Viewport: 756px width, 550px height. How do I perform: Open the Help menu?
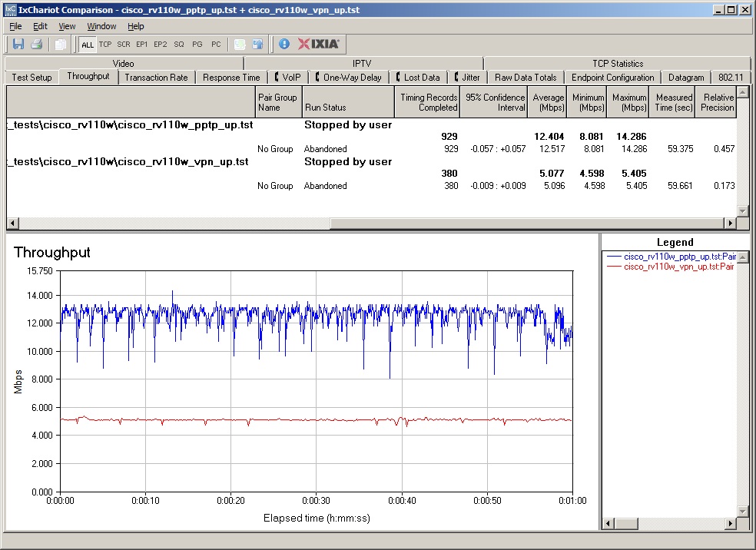point(135,26)
